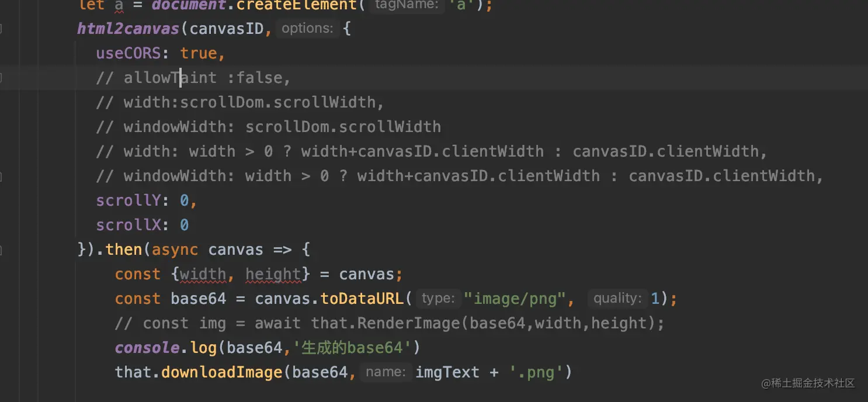Click the 'console' object name
Image resolution: width=868 pixels, height=402 pixels.
click(147, 348)
